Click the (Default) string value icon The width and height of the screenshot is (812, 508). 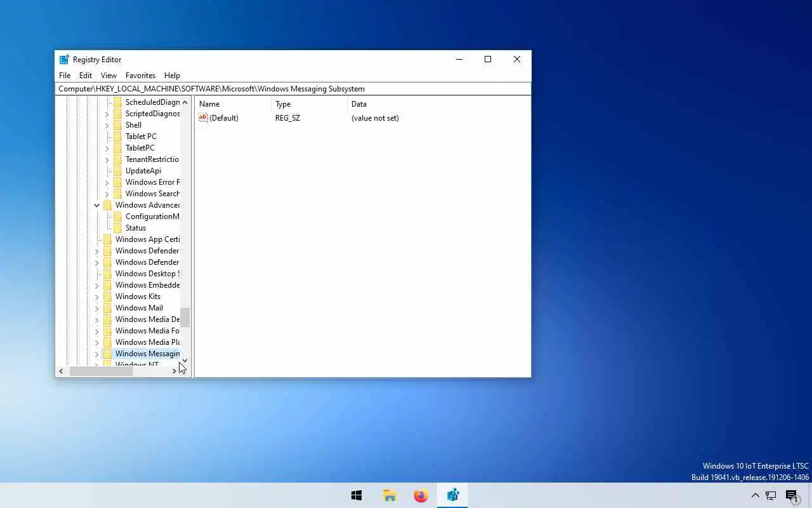(203, 117)
